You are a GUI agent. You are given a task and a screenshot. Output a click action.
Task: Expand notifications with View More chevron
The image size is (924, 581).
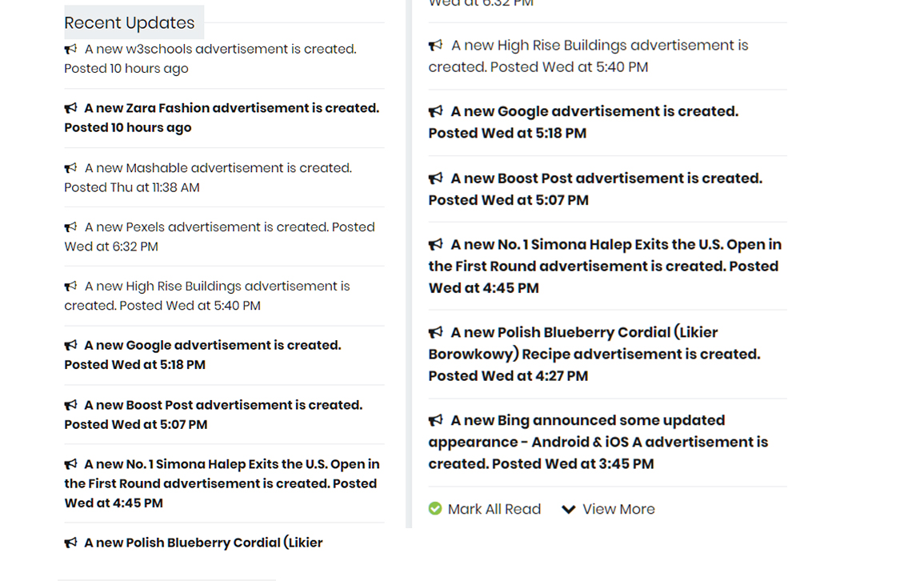click(x=569, y=509)
